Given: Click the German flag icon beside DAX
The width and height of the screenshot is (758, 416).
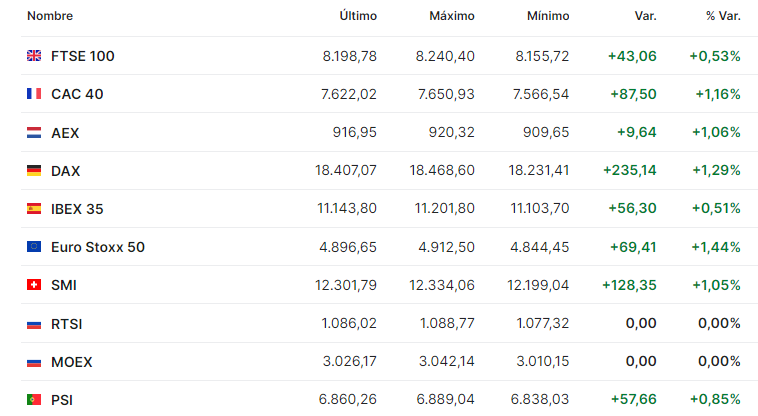Looking at the screenshot, I should coord(34,170).
